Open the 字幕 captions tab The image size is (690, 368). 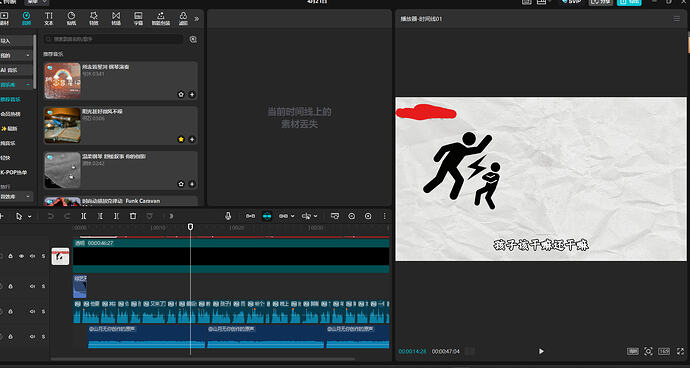coord(138,18)
